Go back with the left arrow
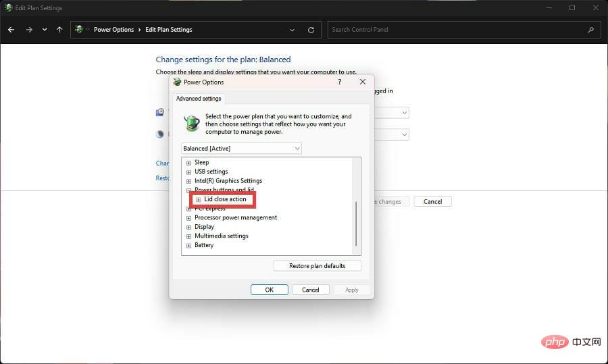This screenshot has width=608, height=364. click(x=11, y=30)
